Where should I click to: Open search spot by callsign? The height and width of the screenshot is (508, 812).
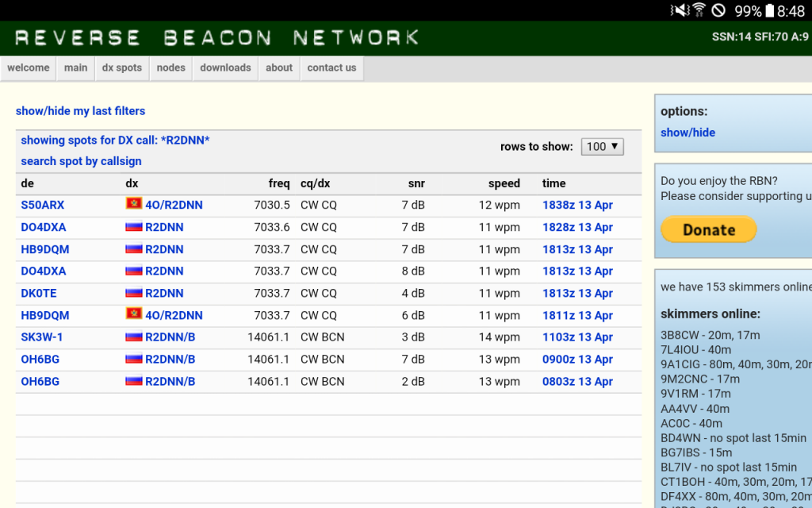click(x=81, y=161)
